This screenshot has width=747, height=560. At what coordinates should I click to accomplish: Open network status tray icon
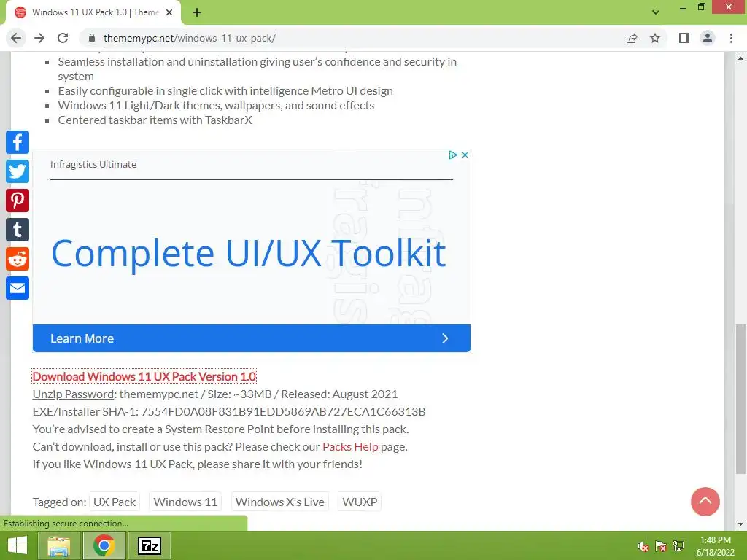[x=678, y=547]
